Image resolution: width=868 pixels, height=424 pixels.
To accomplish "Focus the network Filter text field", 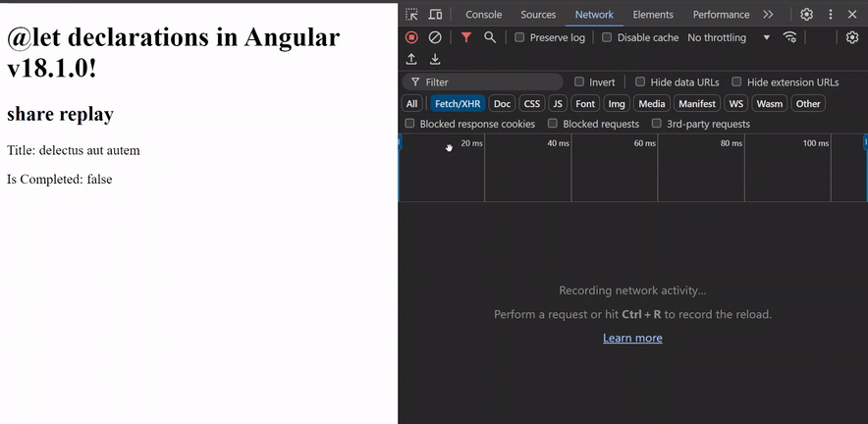I will point(483,81).
